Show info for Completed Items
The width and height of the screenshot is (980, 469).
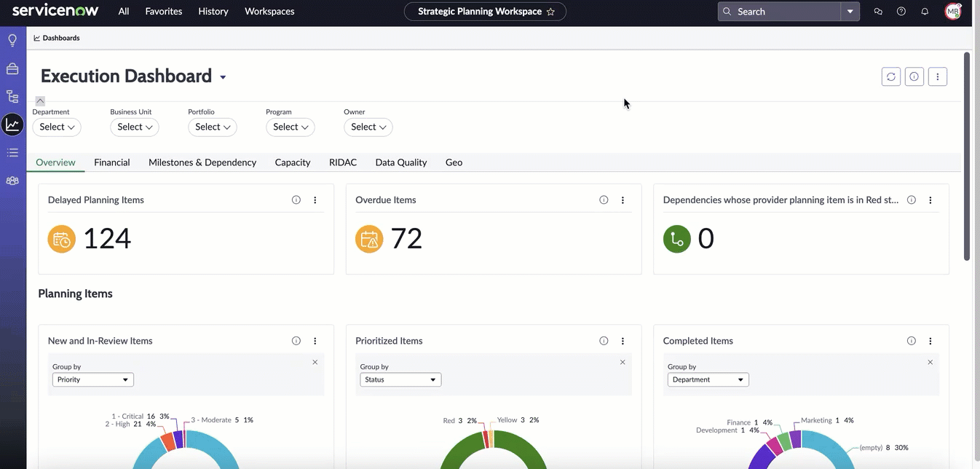point(912,341)
